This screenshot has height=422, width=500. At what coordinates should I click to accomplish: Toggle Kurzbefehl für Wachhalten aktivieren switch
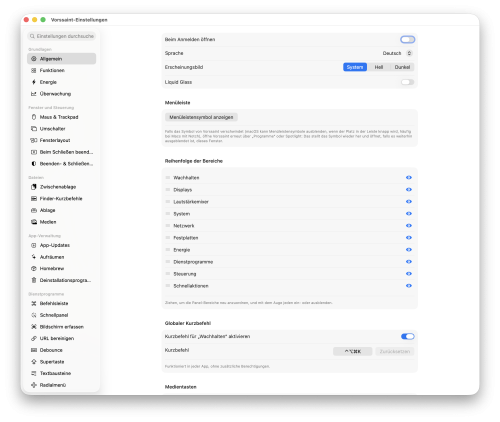click(x=407, y=336)
